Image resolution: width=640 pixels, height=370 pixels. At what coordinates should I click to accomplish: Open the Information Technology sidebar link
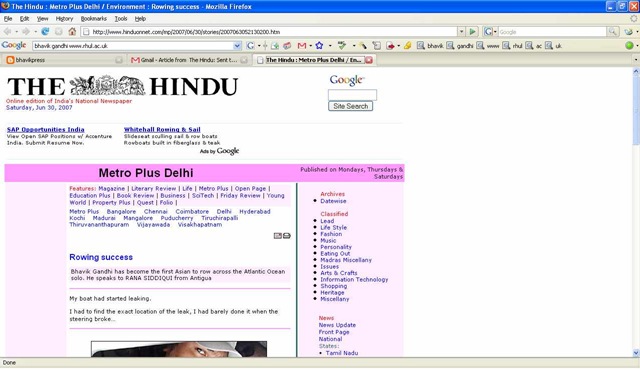354,279
